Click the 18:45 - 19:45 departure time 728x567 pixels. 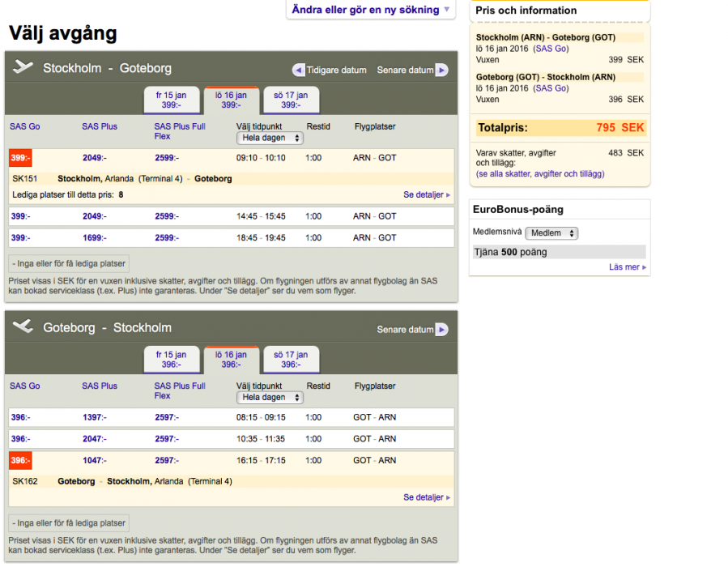pos(261,238)
